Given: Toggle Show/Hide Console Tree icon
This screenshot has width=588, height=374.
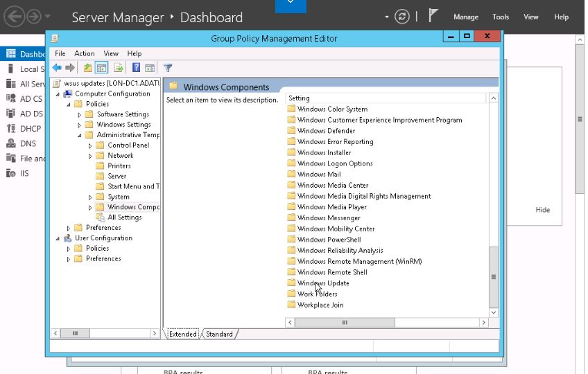Looking at the screenshot, I should coord(101,68).
